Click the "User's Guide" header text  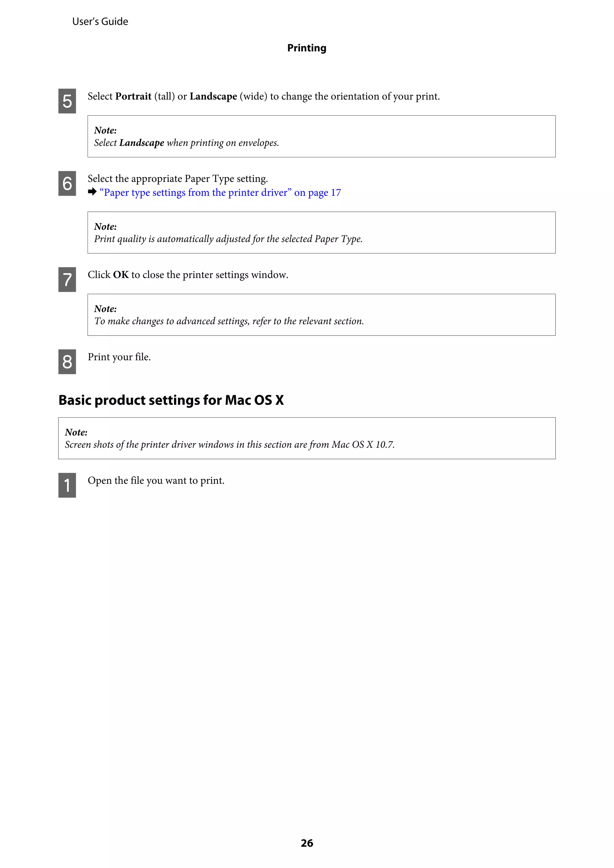(x=100, y=22)
